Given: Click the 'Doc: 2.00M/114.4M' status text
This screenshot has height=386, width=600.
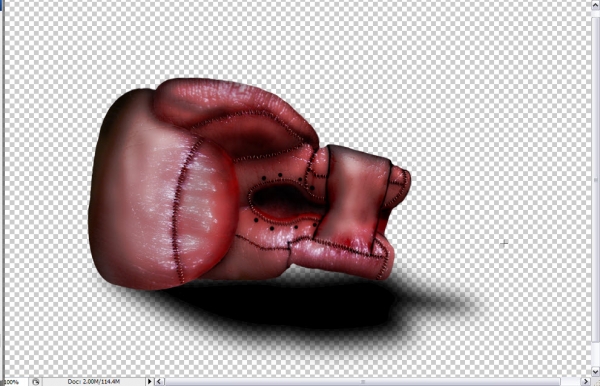Looking at the screenshot, I should coord(93,382).
